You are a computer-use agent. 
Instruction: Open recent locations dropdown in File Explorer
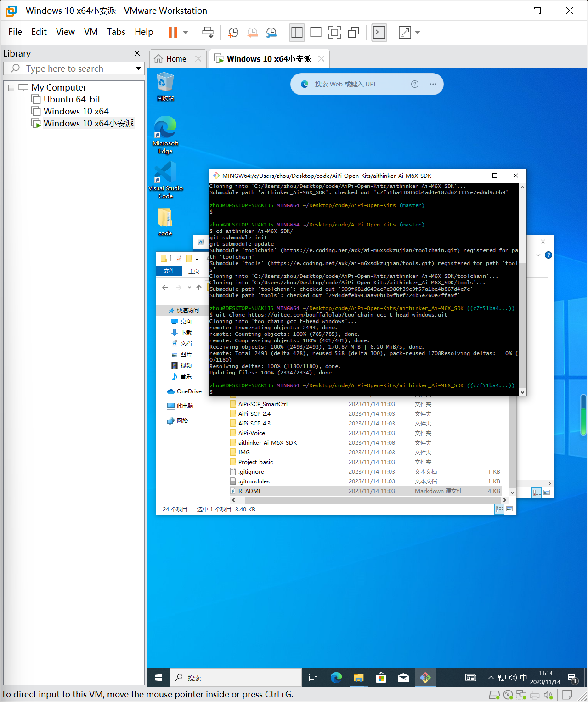tap(189, 288)
